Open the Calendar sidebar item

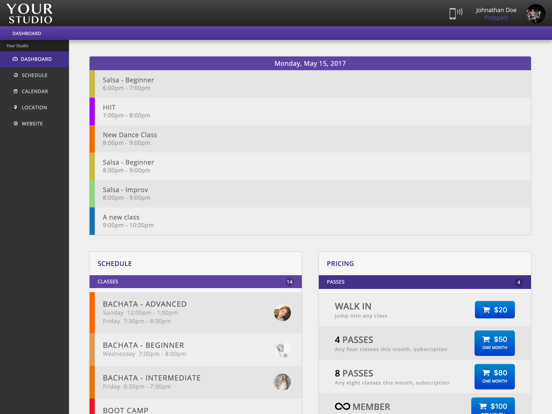tap(34, 92)
